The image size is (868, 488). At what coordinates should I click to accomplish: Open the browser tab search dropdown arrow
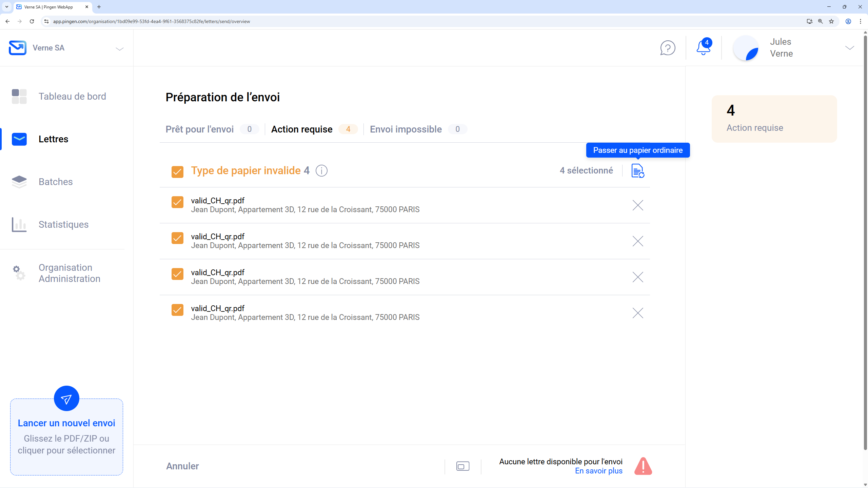tap(7, 7)
